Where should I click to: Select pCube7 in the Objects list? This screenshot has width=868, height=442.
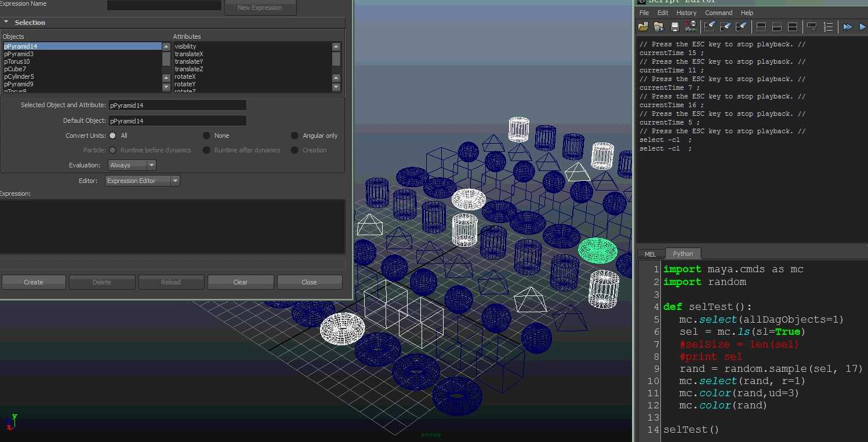coord(82,69)
